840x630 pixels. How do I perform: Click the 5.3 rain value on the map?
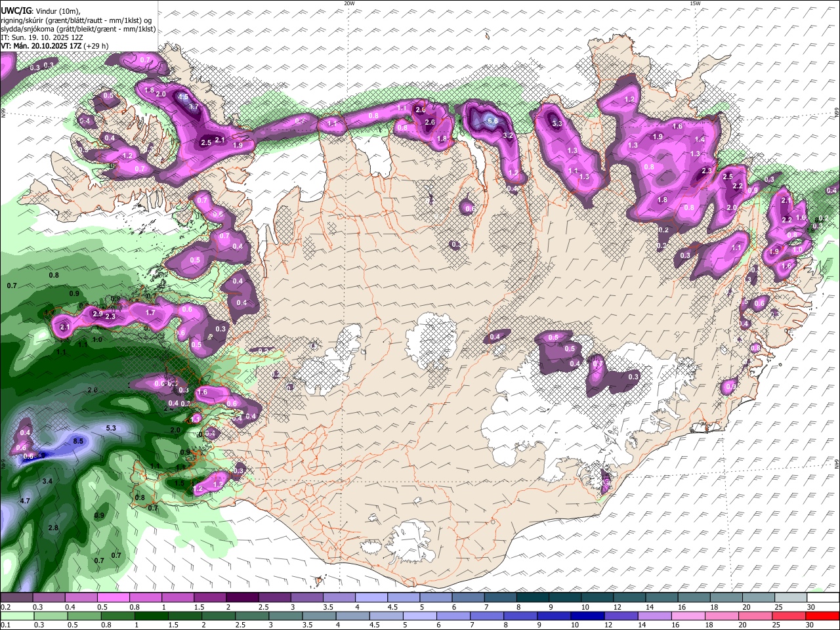click(111, 428)
